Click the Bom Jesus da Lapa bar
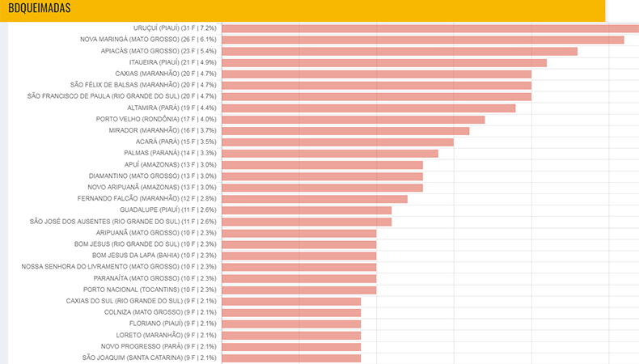 299,256
